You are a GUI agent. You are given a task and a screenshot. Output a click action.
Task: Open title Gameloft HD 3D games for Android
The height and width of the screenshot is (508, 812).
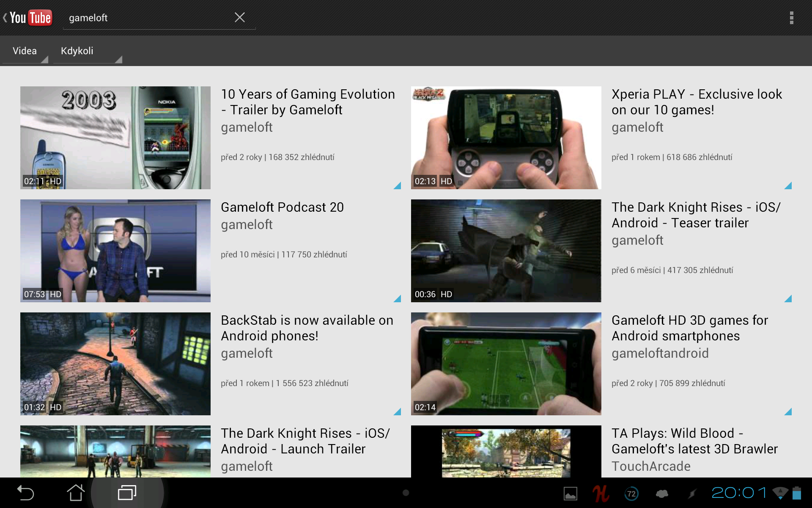coord(690,328)
